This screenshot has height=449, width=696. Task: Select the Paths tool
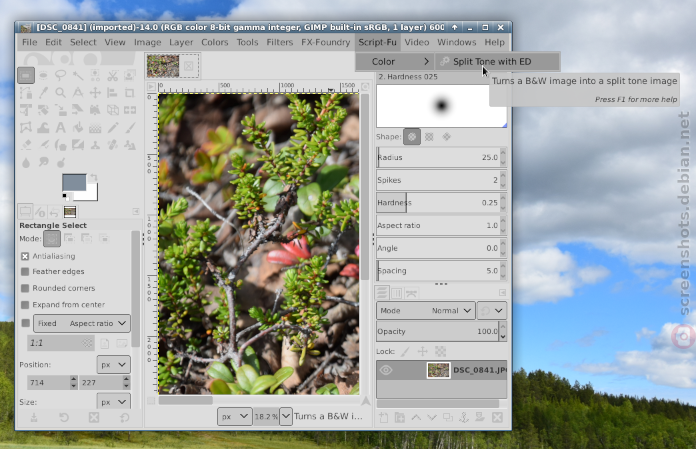pyautogui.click(x=26, y=93)
